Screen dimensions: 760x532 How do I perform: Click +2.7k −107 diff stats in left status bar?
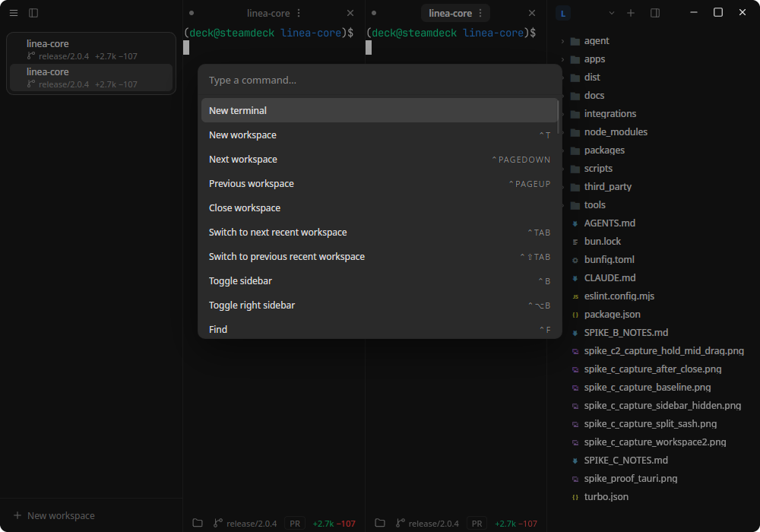click(x=334, y=524)
